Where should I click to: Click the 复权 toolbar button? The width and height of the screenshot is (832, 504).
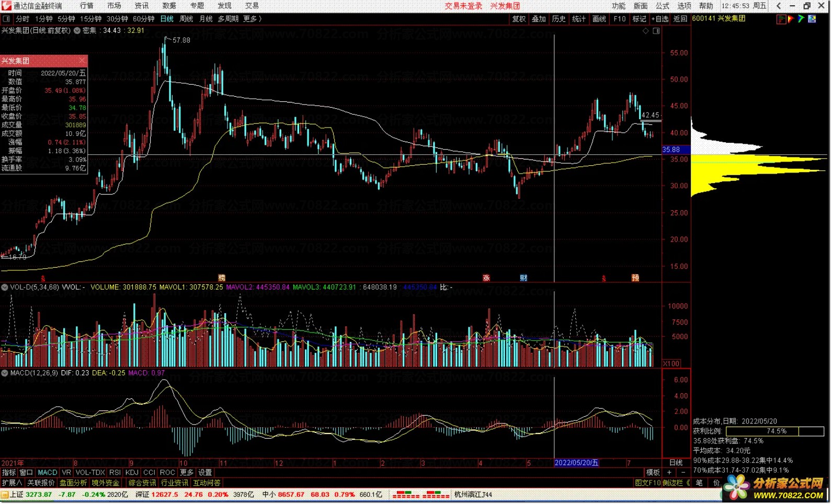(x=519, y=19)
